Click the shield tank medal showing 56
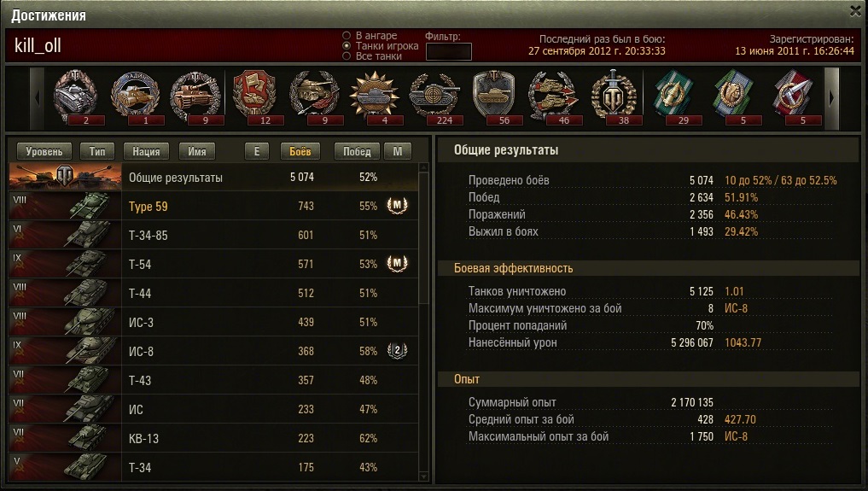Screen dimensions: 868x491 [494, 96]
